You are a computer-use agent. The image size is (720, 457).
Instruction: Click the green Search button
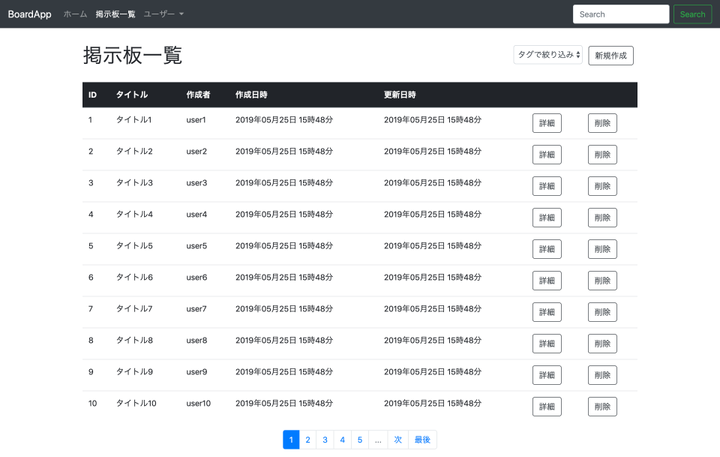(x=692, y=14)
